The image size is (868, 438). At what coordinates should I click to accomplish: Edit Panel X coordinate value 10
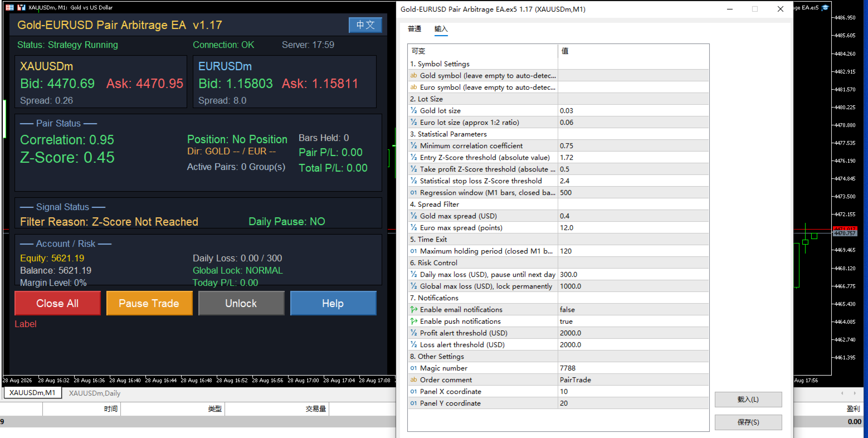coord(633,391)
